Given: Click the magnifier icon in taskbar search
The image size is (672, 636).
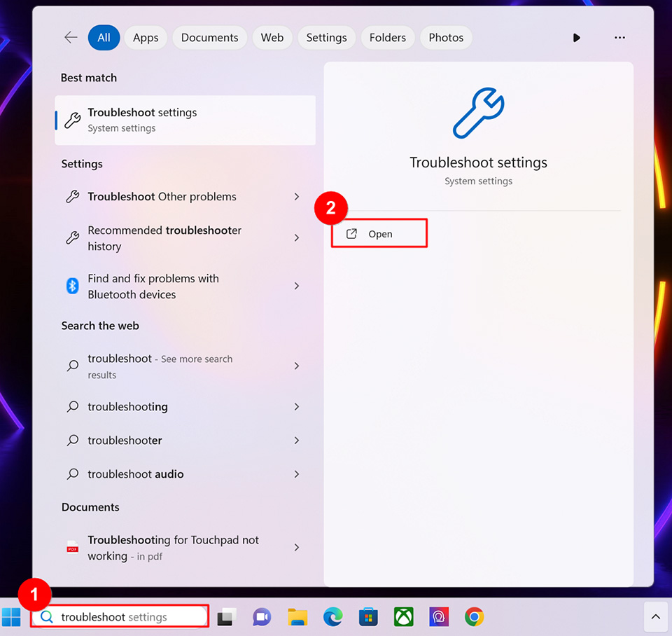Looking at the screenshot, I should (x=46, y=616).
